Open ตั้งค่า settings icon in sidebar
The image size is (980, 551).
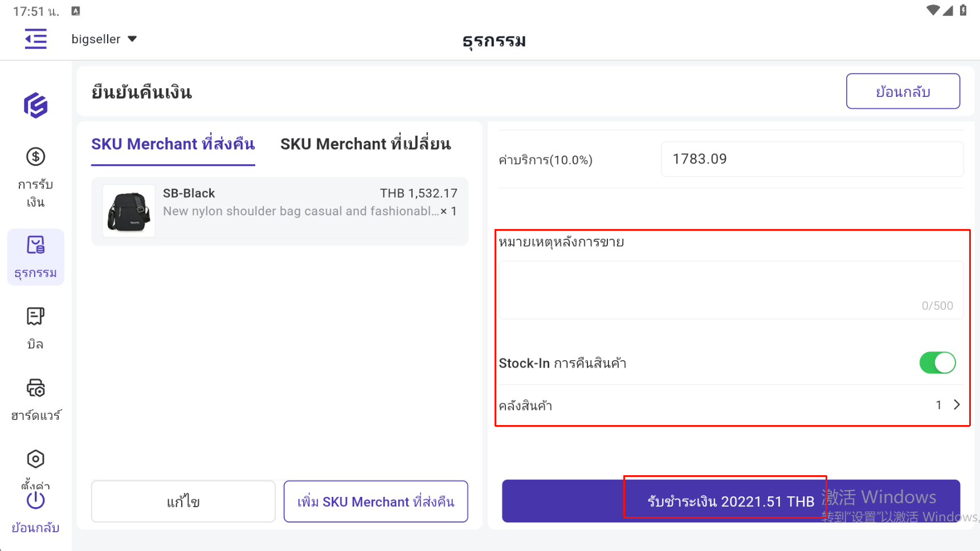click(x=35, y=459)
